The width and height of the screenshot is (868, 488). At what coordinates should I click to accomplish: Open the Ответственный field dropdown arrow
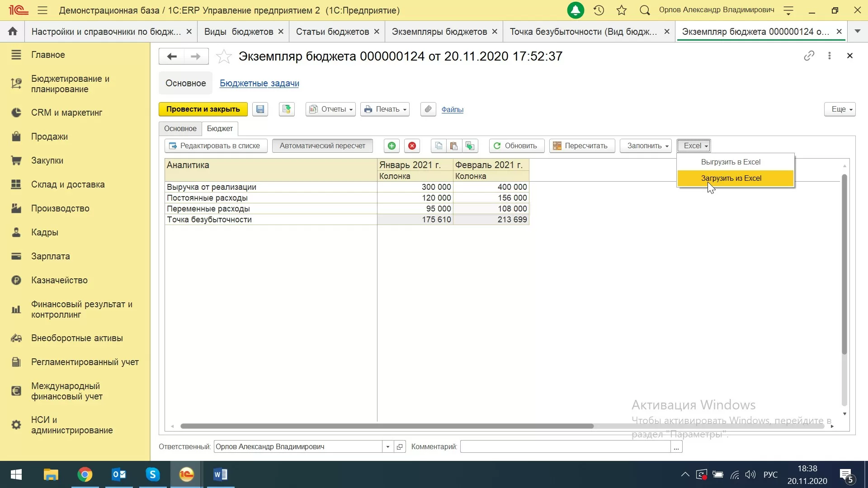point(387,447)
